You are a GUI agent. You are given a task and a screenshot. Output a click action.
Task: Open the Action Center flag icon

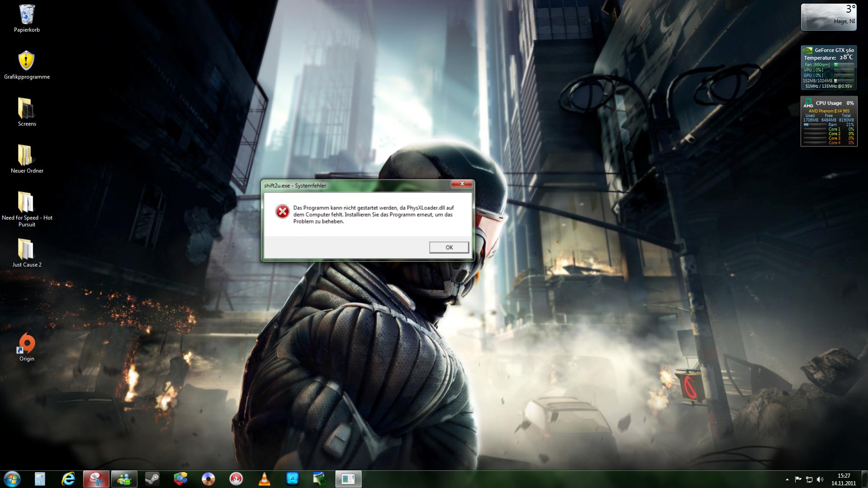(x=798, y=479)
